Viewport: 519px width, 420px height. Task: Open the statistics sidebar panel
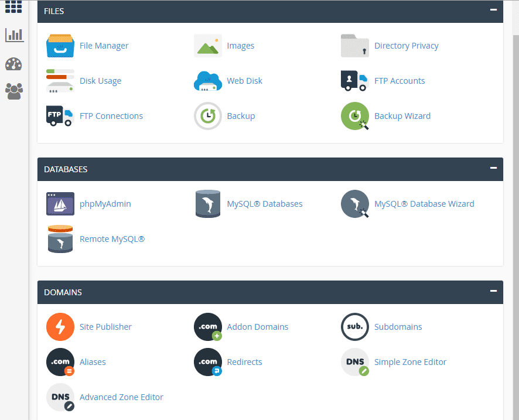coord(14,35)
